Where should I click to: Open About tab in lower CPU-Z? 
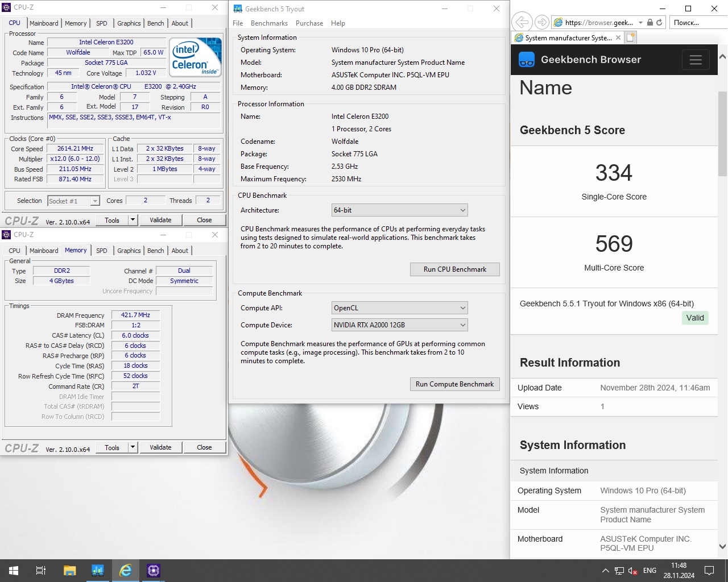180,251
